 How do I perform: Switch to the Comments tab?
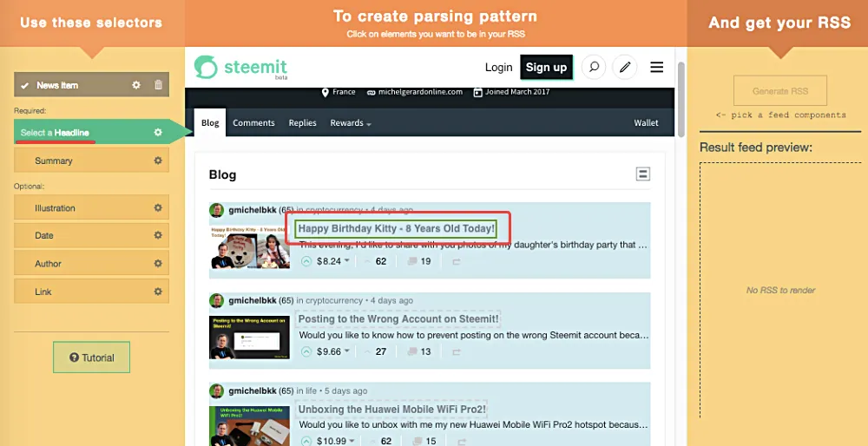pos(253,123)
